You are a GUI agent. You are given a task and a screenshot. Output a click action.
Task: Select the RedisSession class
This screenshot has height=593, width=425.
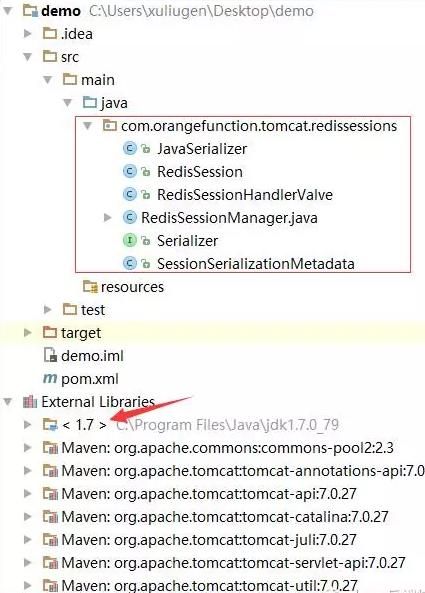click(x=200, y=172)
